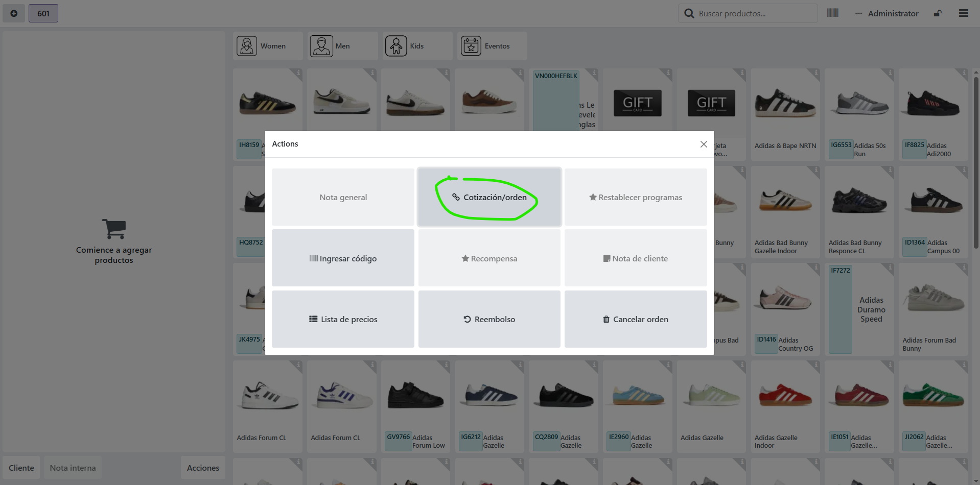Image resolution: width=980 pixels, height=485 pixels.
Task: Click info corner on JI2062 Adidas Gazelle
Action: (x=964, y=365)
